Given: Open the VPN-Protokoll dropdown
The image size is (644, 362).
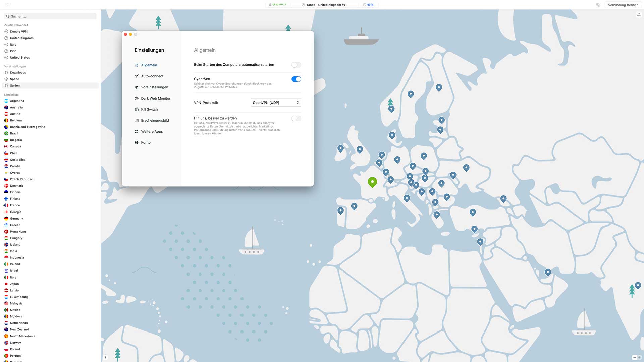Looking at the screenshot, I should click(x=276, y=103).
